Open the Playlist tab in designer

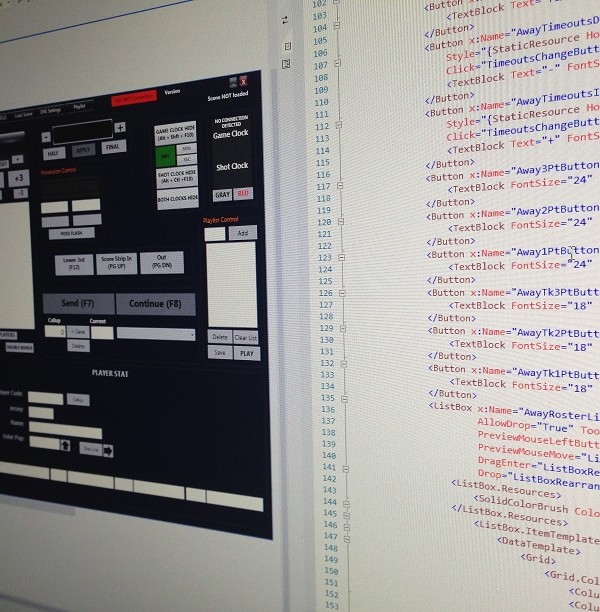pyautogui.click(x=80, y=107)
